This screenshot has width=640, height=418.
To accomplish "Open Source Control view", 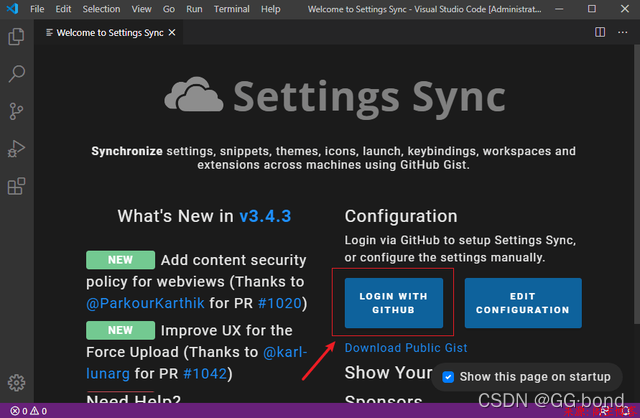I will (x=16, y=111).
